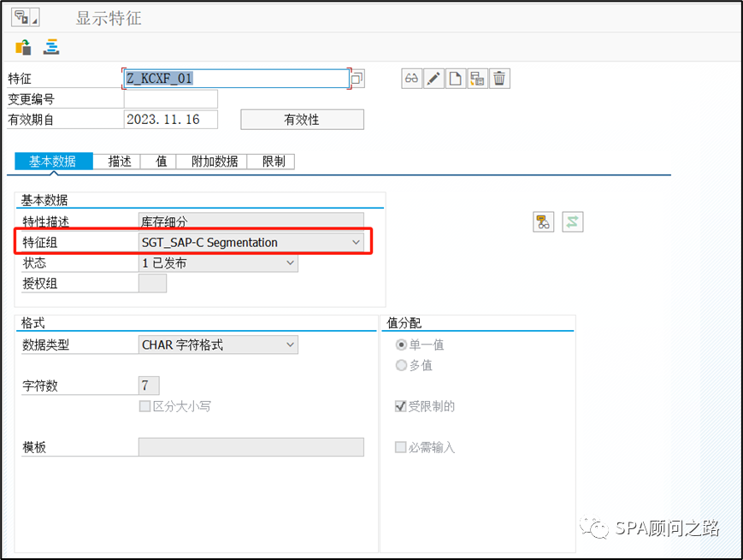Toggle the 区分大小写 checkbox
Image resolution: width=743 pixels, height=560 pixels.
pos(145,406)
